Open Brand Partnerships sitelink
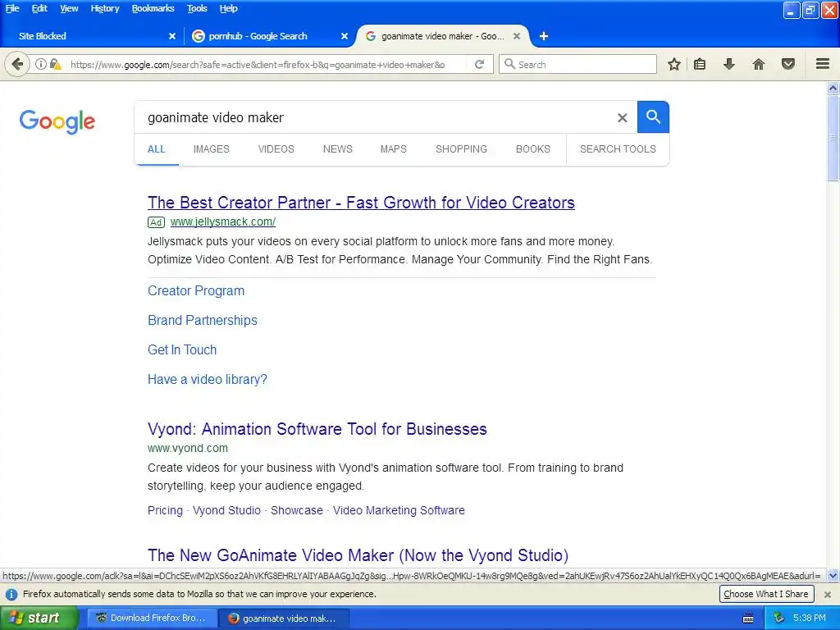Image resolution: width=840 pixels, height=630 pixels. click(203, 321)
